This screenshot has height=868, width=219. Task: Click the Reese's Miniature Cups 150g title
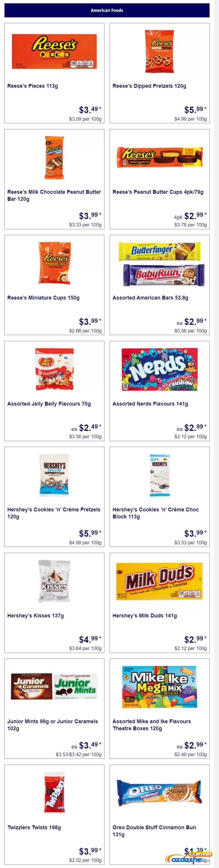43,298
